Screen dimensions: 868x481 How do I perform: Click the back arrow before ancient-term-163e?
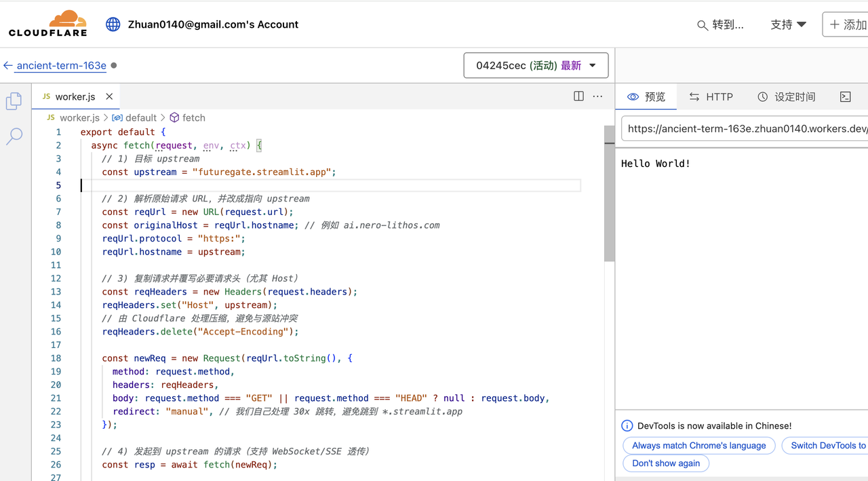8,66
